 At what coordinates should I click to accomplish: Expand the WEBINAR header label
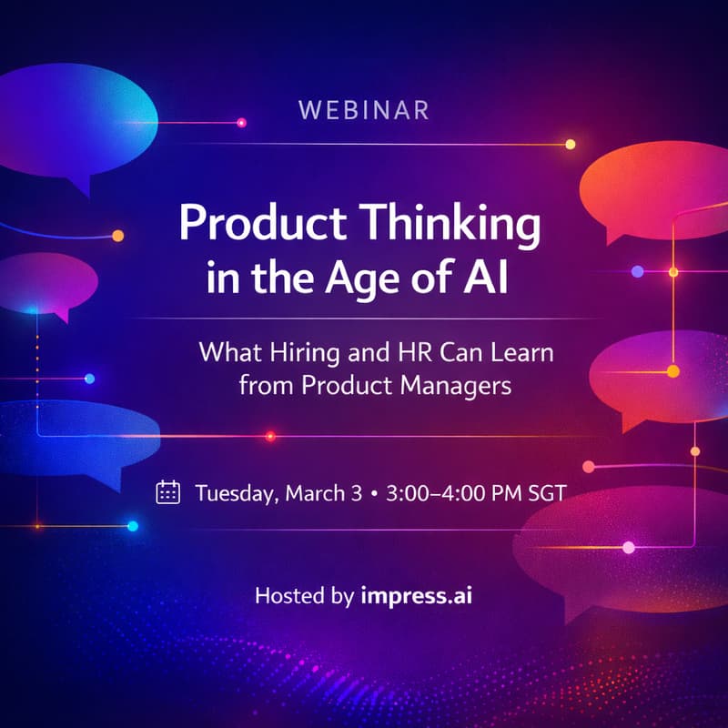362,108
